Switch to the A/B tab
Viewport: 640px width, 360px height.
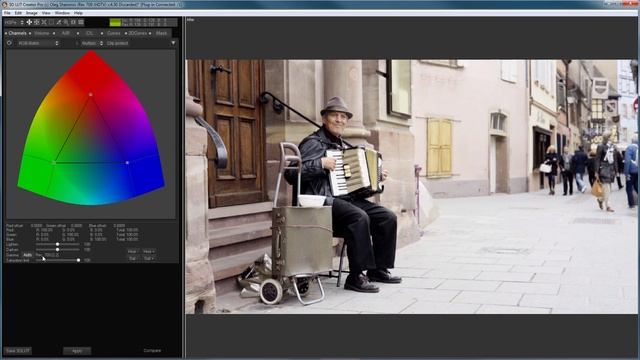point(66,33)
